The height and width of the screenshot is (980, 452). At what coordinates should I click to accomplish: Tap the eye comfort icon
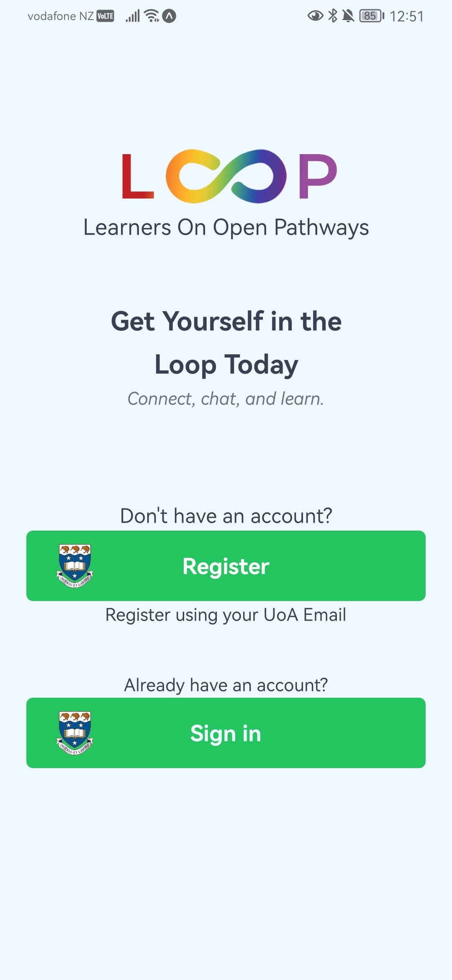[x=315, y=16]
